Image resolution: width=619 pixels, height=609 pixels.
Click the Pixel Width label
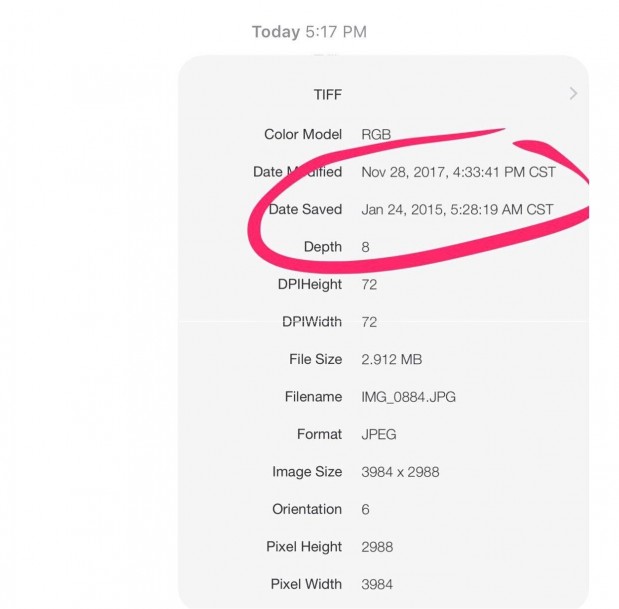click(306, 584)
